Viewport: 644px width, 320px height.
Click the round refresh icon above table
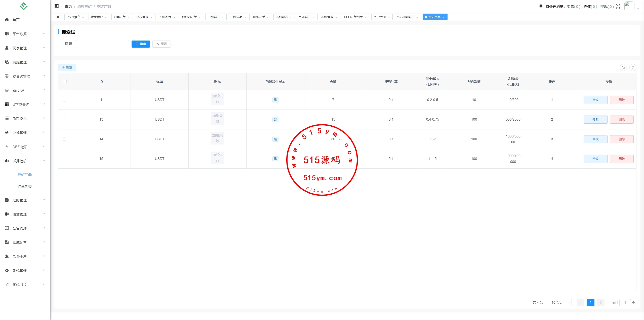click(633, 67)
